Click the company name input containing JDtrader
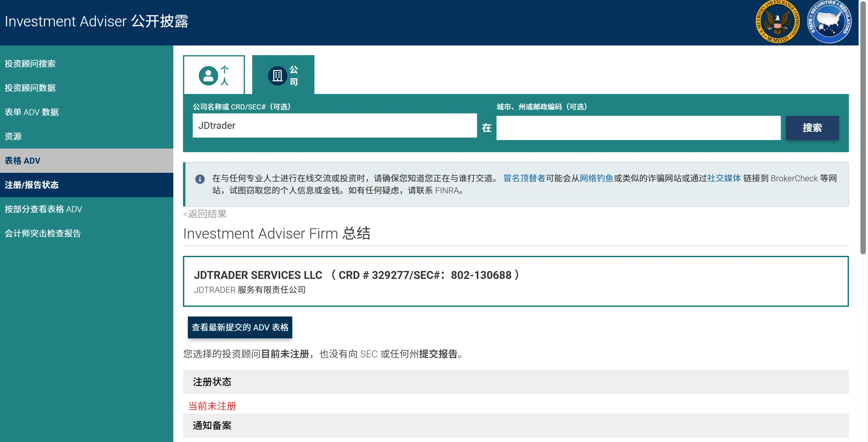 pyautogui.click(x=334, y=126)
